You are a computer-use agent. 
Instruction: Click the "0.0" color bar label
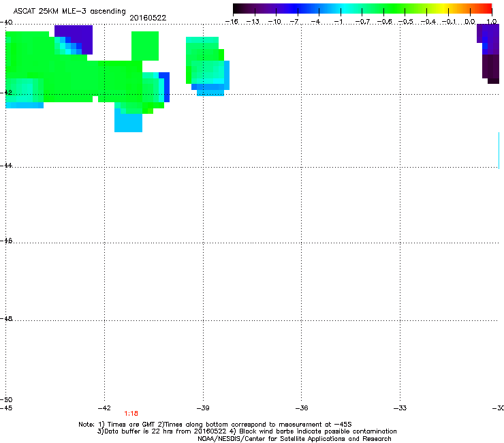tap(470, 22)
